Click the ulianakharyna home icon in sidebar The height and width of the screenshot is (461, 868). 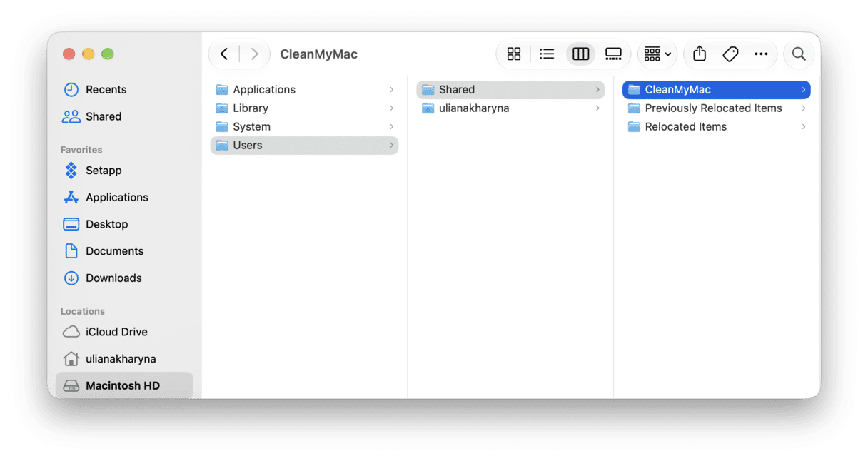click(x=71, y=359)
